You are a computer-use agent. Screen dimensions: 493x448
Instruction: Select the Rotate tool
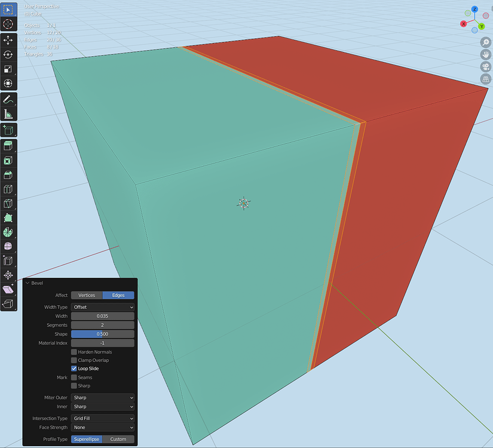[x=8, y=55]
